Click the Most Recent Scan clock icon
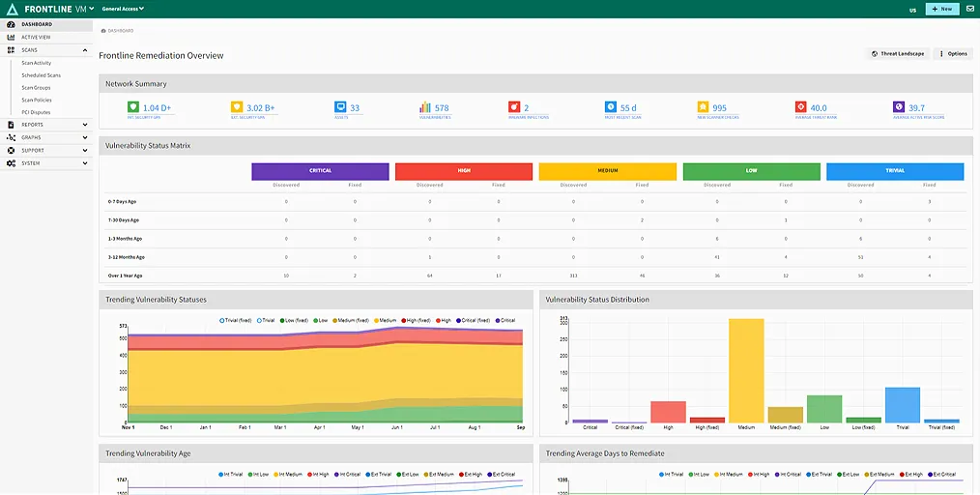 pos(611,107)
